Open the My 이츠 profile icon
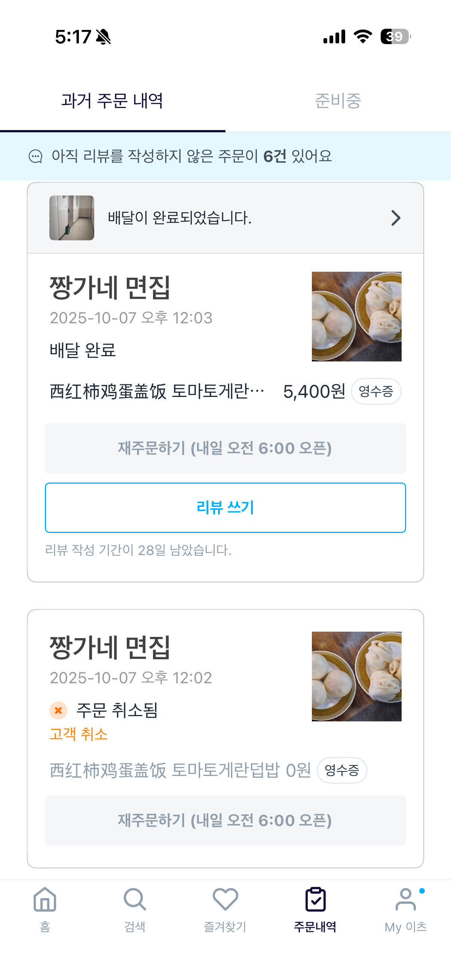This screenshot has height=980, width=451. (x=405, y=900)
